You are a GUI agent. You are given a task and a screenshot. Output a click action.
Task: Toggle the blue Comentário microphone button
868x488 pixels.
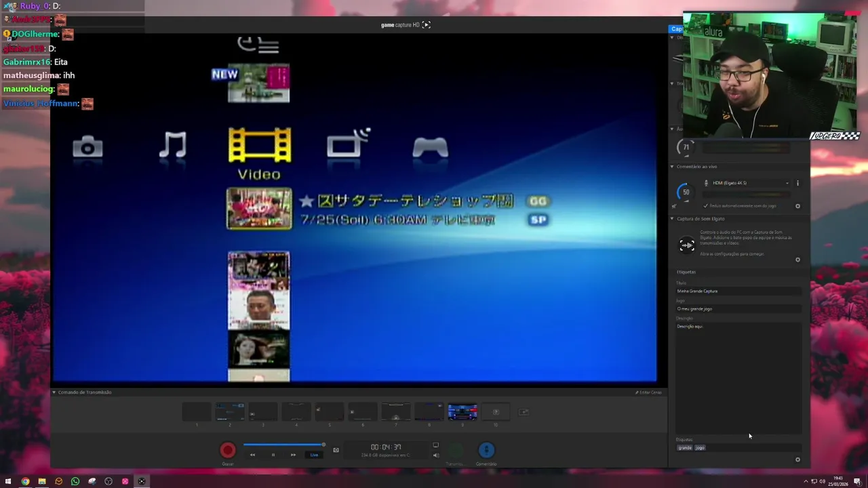[x=486, y=450]
